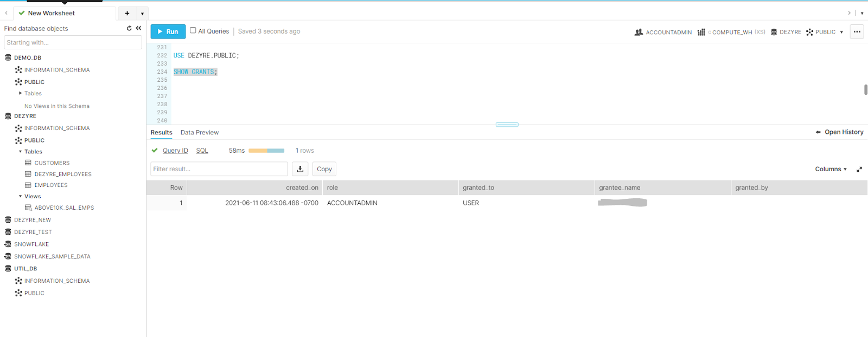Expand Tables under DEMO_DB PUBLIC
The width and height of the screenshot is (868, 337).
21,93
